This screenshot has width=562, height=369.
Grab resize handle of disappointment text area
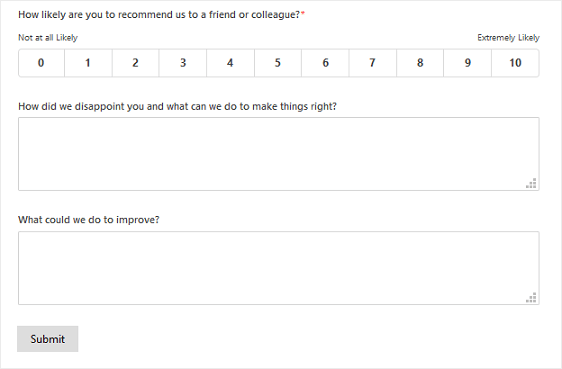[x=531, y=183]
